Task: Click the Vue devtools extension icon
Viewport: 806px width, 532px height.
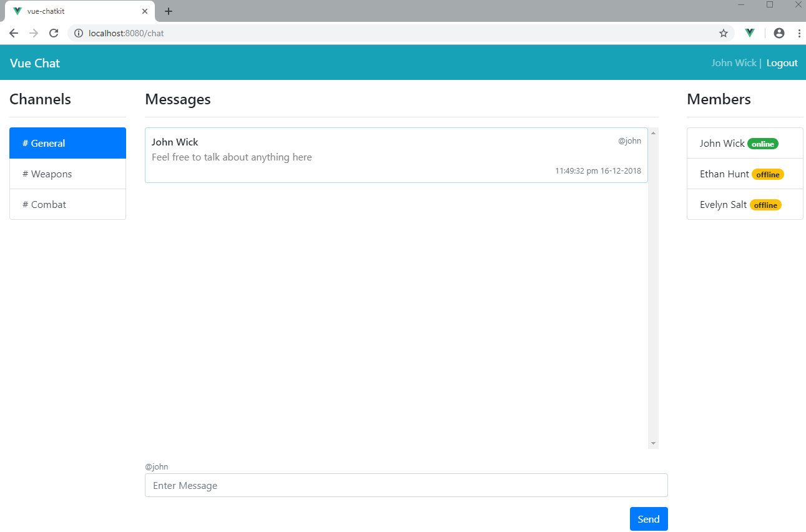Action: (x=749, y=32)
